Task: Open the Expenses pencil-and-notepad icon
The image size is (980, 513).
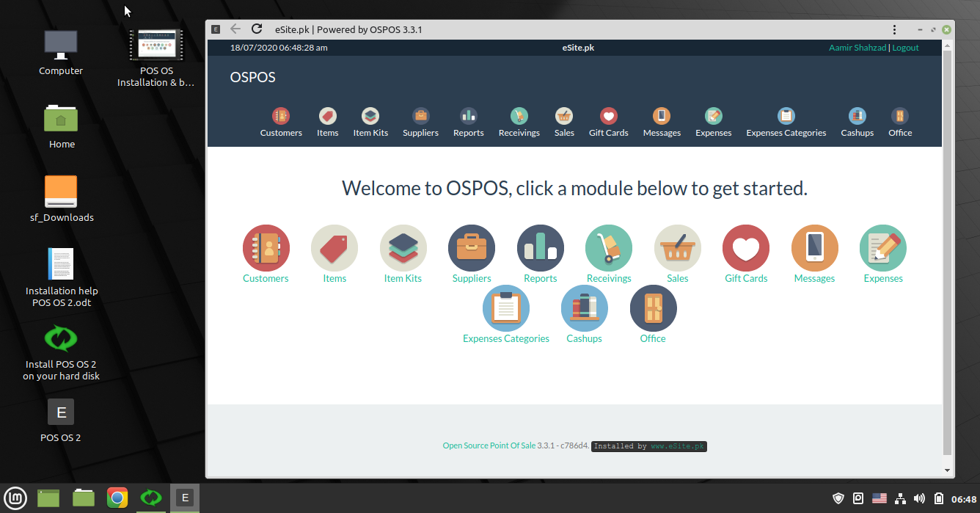Action: [882, 247]
